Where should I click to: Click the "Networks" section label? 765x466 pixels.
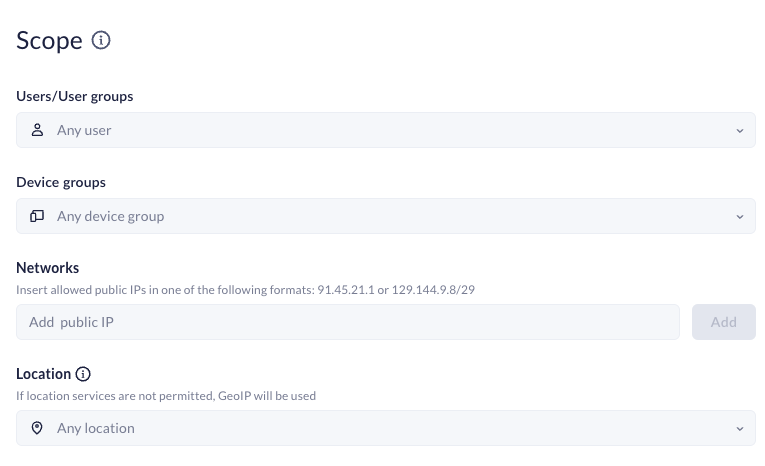point(48,268)
